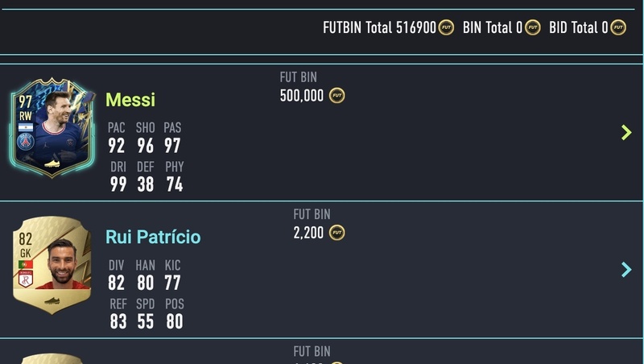Select Rui Patrício's 82 GK gold card image

click(52, 266)
